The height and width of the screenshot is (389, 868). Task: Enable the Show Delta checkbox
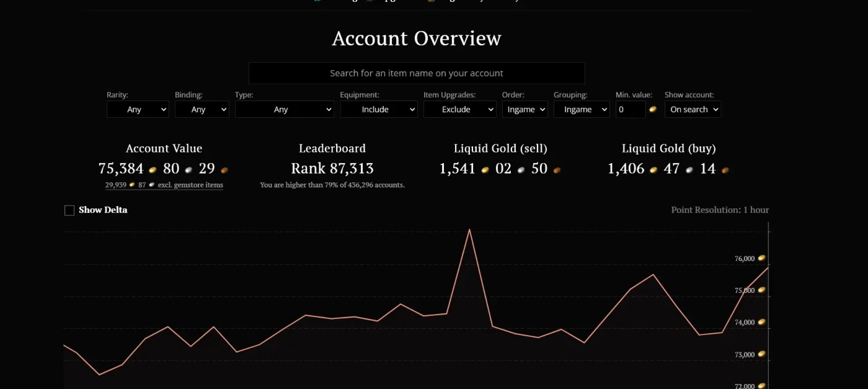69,210
